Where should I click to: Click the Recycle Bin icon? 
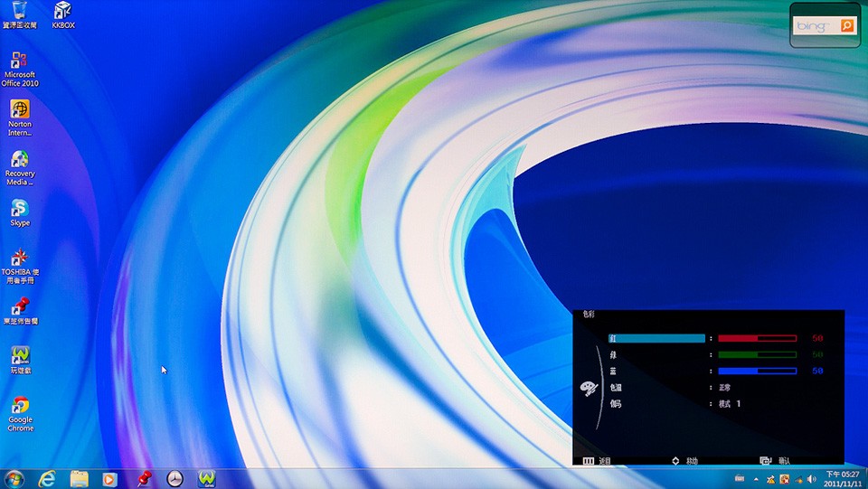19,12
